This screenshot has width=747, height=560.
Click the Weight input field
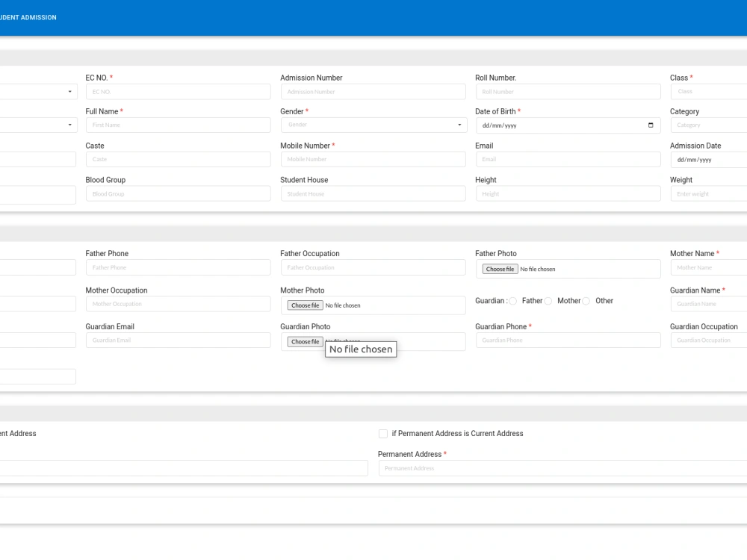[x=709, y=193]
